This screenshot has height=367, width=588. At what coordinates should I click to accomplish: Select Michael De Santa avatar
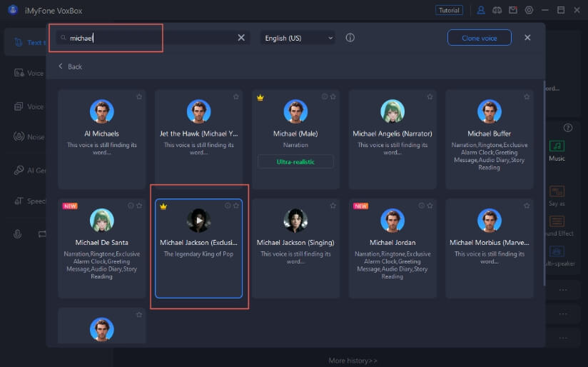click(x=101, y=221)
